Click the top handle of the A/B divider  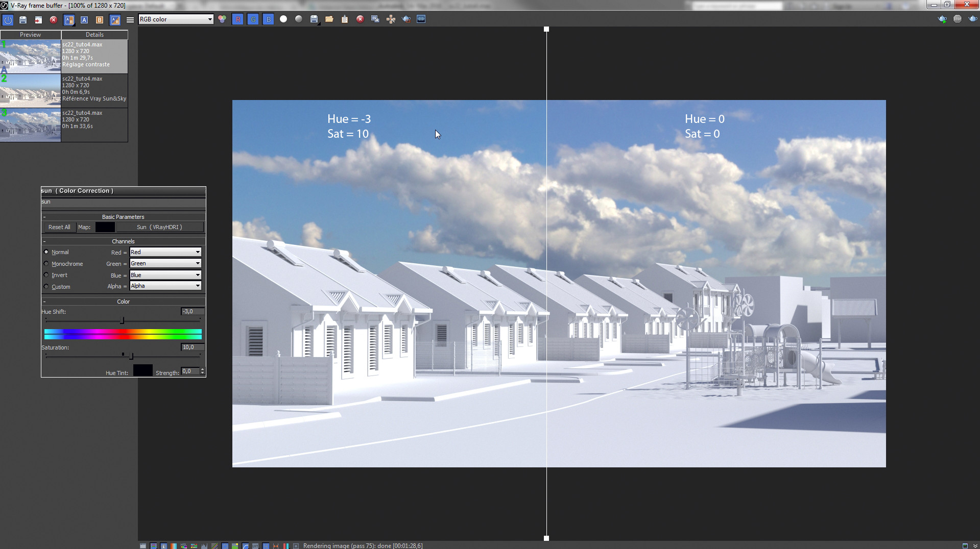pyautogui.click(x=546, y=30)
